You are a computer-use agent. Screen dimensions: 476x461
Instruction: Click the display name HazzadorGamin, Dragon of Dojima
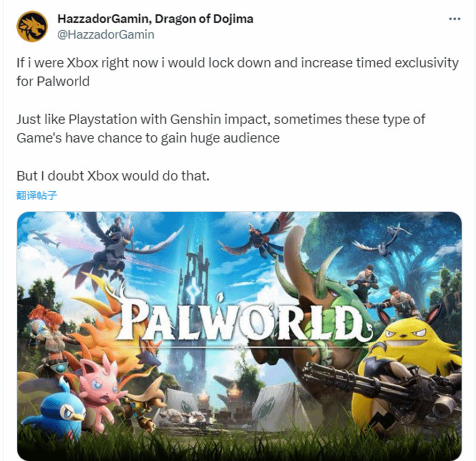(x=155, y=19)
